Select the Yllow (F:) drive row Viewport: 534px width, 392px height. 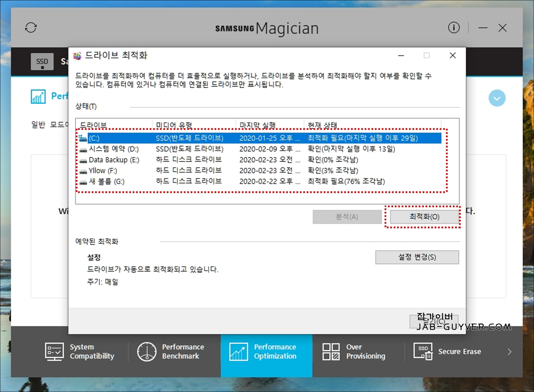click(260, 171)
